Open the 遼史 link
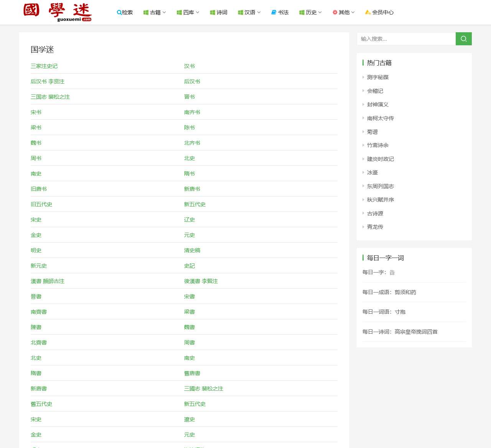Image resolution: width=491 pixels, height=448 pixels. pos(189,419)
